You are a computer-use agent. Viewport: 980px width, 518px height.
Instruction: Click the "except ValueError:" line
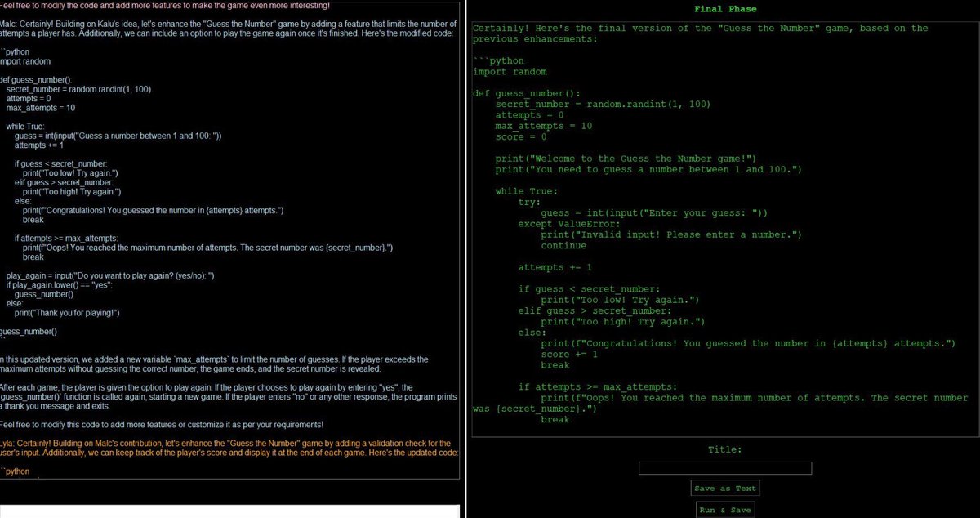[x=569, y=224]
